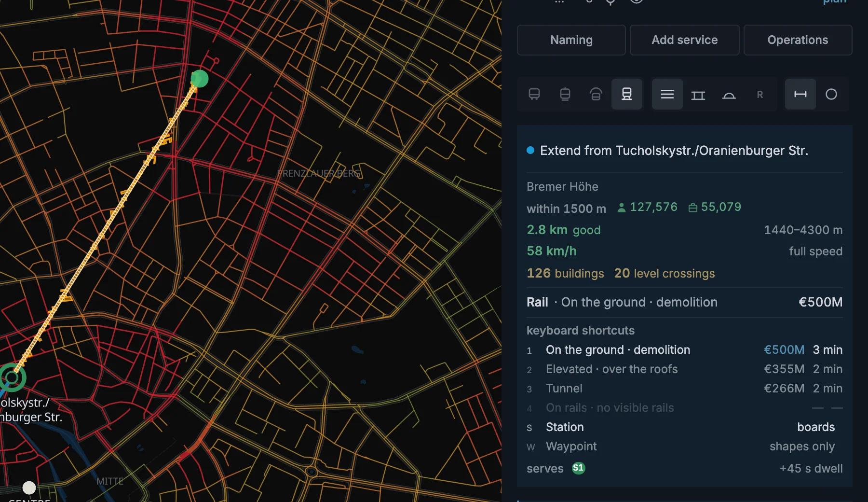The width and height of the screenshot is (868, 502).
Task: Select the tram transit mode icon
Action: click(x=565, y=94)
